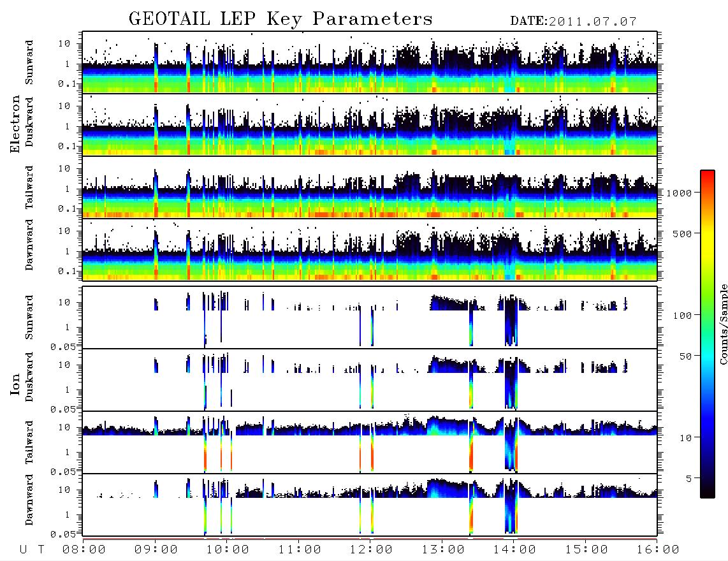Click the Electron Dawnward spectrogram panel
This screenshot has width=728, height=561.
(370, 249)
